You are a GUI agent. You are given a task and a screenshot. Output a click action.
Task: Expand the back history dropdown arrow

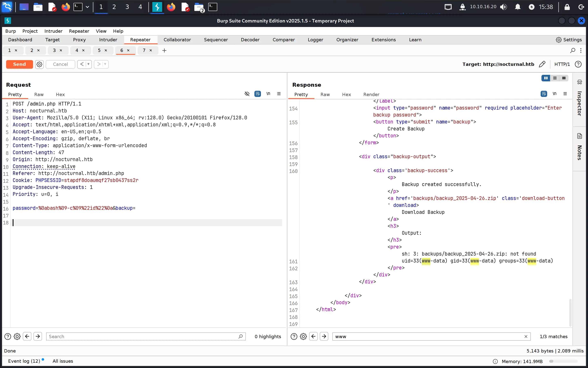[x=88, y=64]
